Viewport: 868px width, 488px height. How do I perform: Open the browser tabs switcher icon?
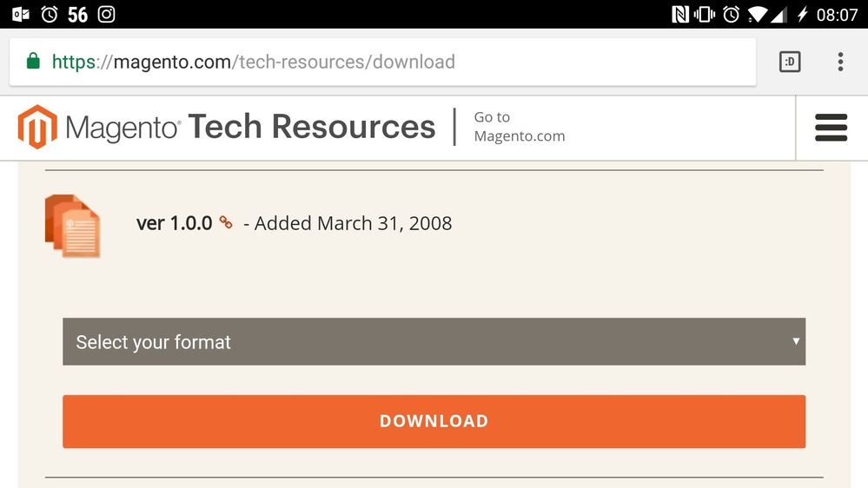790,62
